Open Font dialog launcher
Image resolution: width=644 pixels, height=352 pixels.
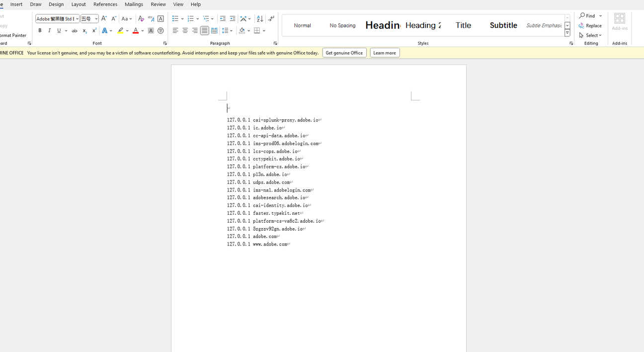click(165, 43)
